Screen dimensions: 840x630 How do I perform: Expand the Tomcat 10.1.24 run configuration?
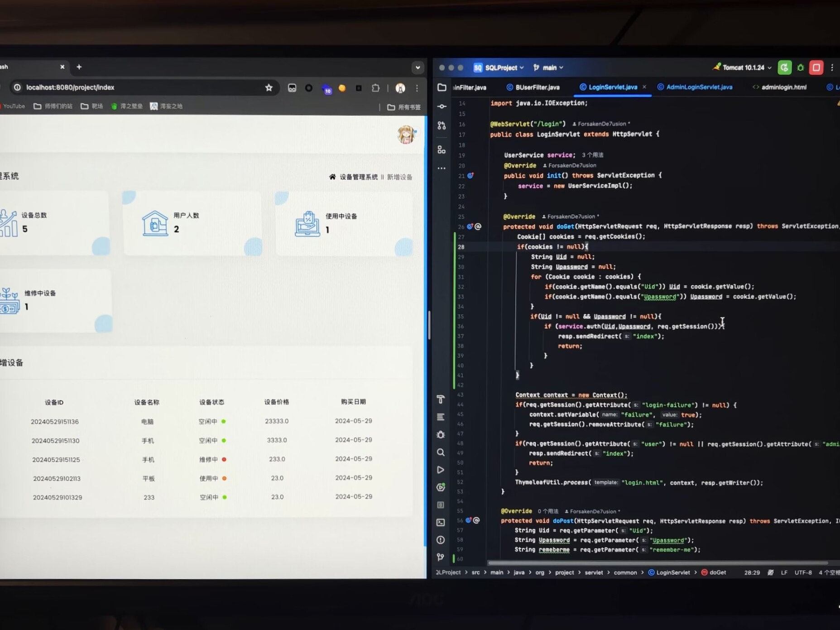[x=743, y=67]
